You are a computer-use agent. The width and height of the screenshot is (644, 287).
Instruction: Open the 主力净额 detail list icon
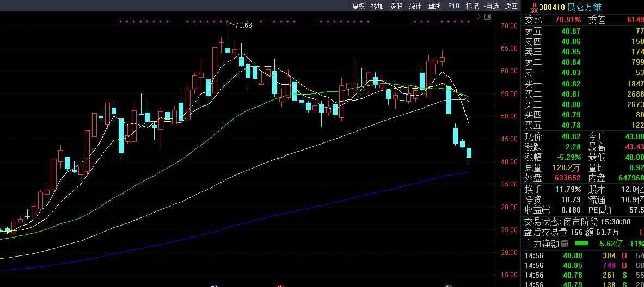[564, 244]
